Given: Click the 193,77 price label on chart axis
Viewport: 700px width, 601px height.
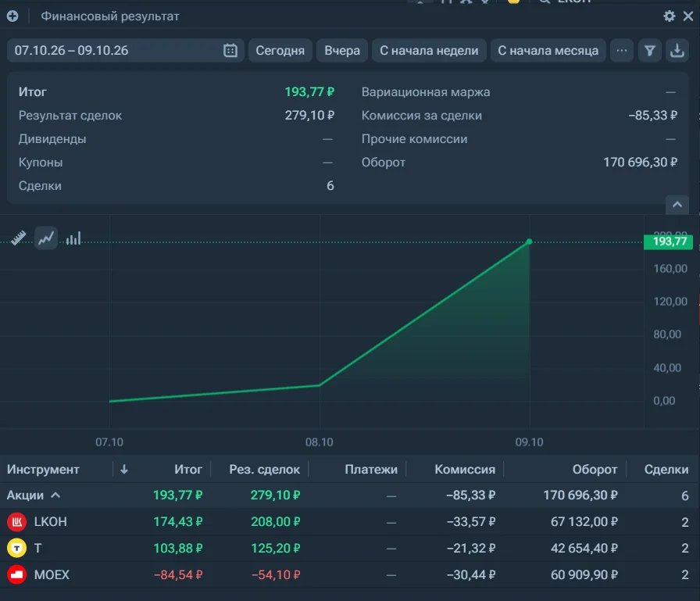Looking at the screenshot, I should [x=668, y=241].
